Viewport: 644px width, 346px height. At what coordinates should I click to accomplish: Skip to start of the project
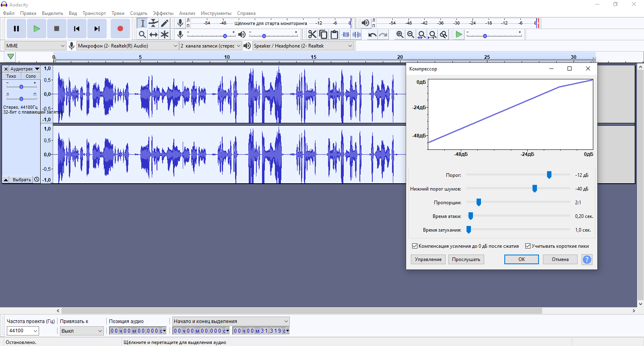tap(77, 29)
